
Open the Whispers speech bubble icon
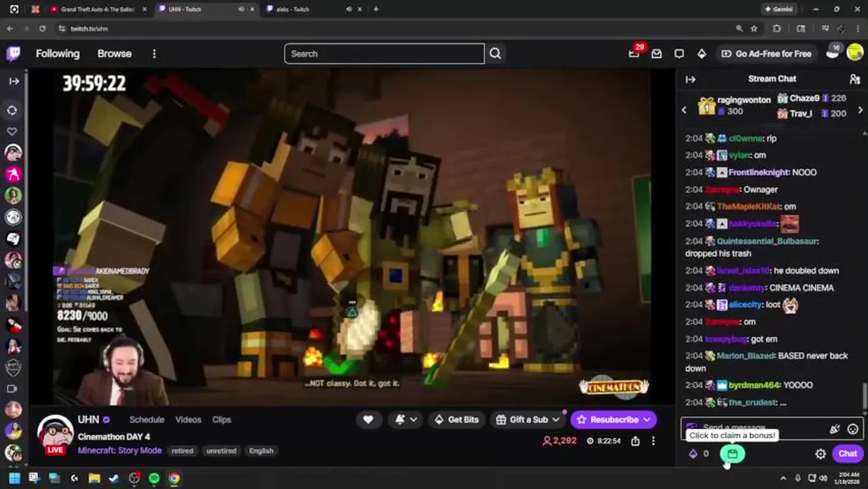click(x=679, y=54)
